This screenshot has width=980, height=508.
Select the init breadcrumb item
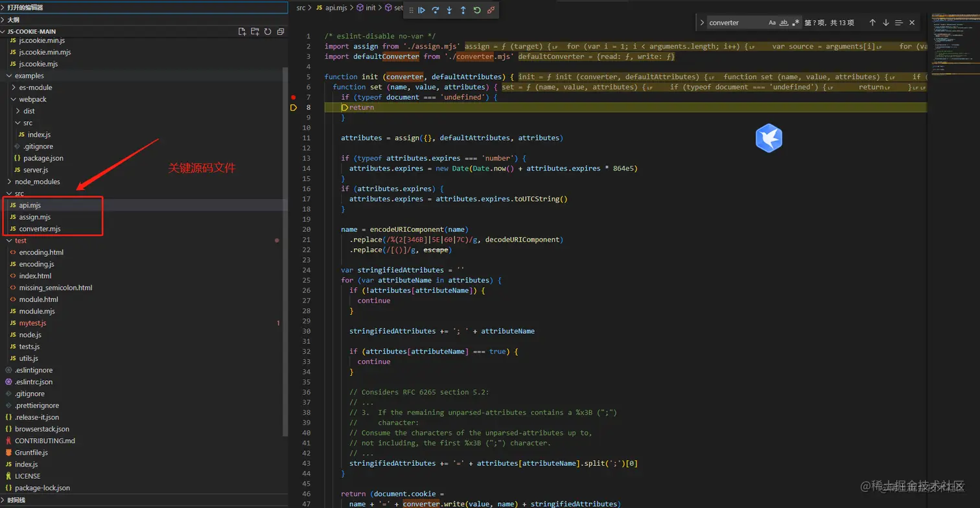point(370,8)
